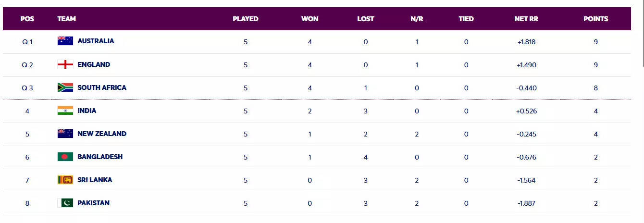Viewport: 644px width, 223px height.
Task: Click the Bangladesh flag icon
Action: pyautogui.click(x=65, y=157)
